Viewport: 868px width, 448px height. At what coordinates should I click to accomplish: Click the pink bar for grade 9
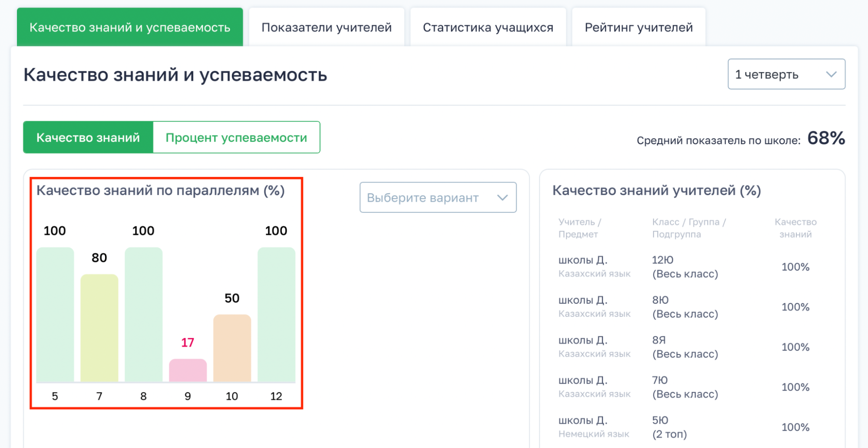pyautogui.click(x=188, y=370)
